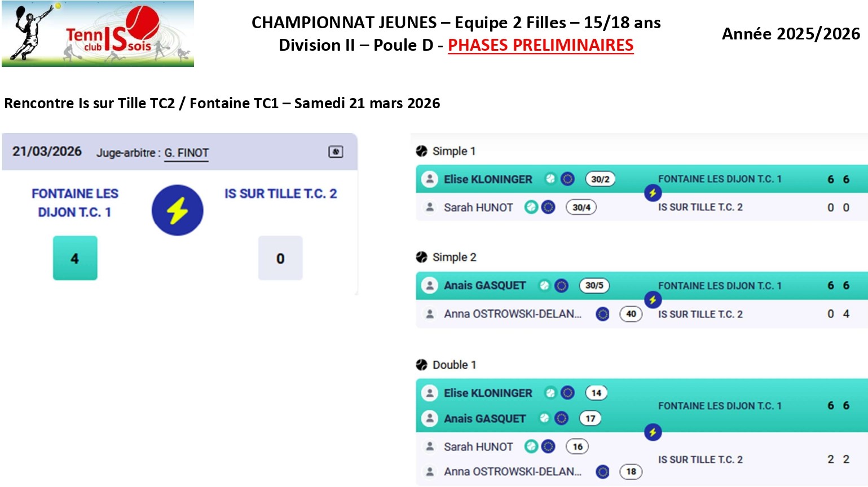Click the lightning badge in the Double 1 match

[x=653, y=432]
